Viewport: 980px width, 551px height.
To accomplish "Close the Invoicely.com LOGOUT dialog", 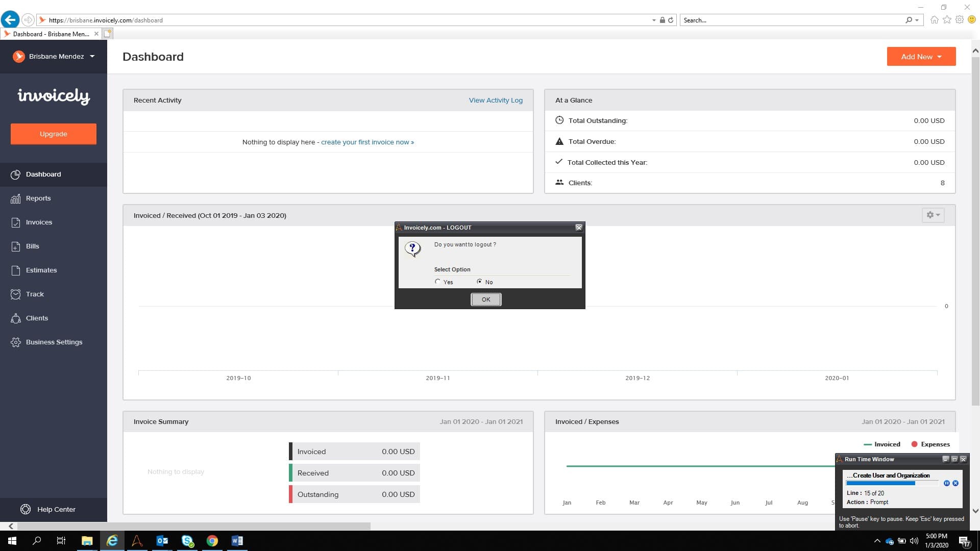I will coord(579,228).
